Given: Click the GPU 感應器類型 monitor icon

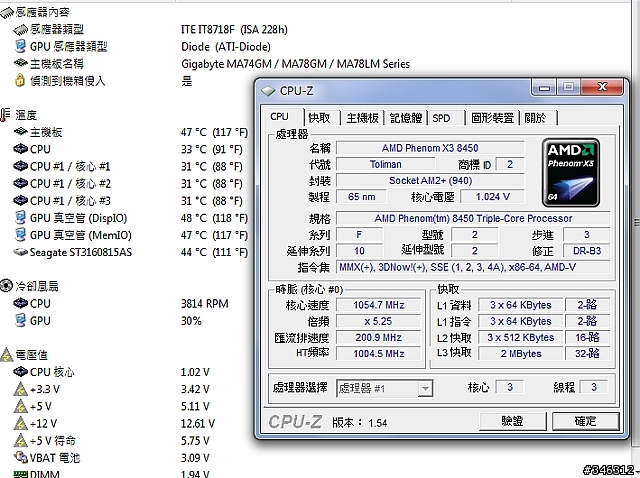Looking at the screenshot, I should 20,46.
